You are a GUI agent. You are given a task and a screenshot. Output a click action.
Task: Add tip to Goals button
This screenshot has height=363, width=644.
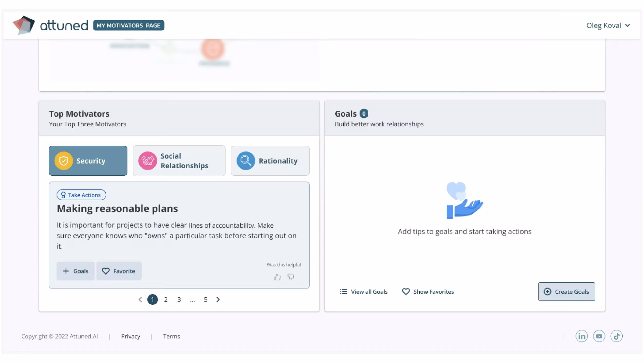click(75, 271)
